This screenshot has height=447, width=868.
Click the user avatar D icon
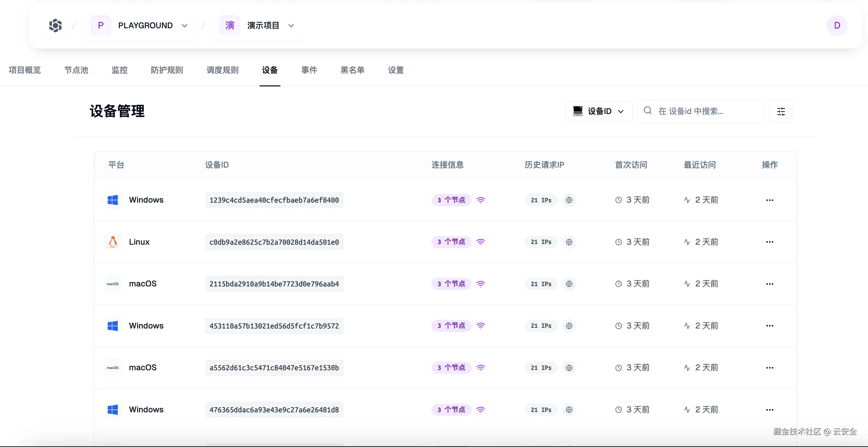(x=837, y=26)
